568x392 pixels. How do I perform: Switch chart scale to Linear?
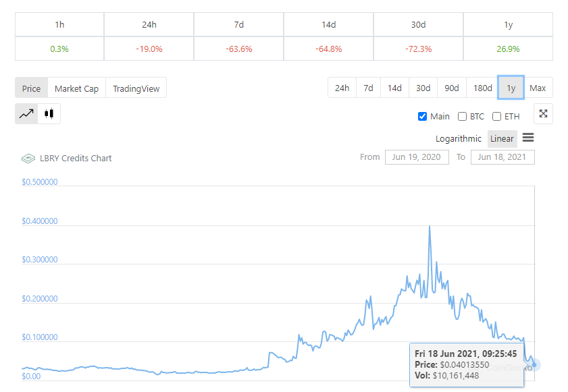pyautogui.click(x=502, y=138)
